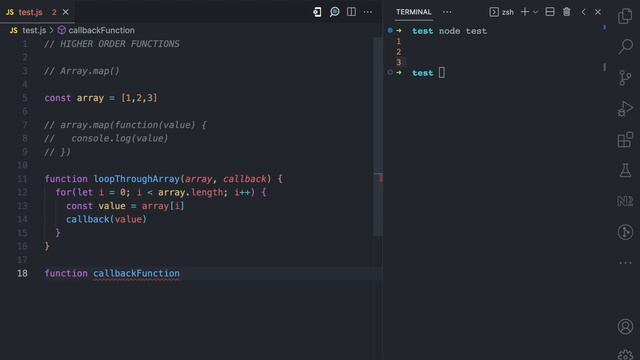Split the terminal panel
This screenshot has width=640, height=360.
tap(550, 12)
